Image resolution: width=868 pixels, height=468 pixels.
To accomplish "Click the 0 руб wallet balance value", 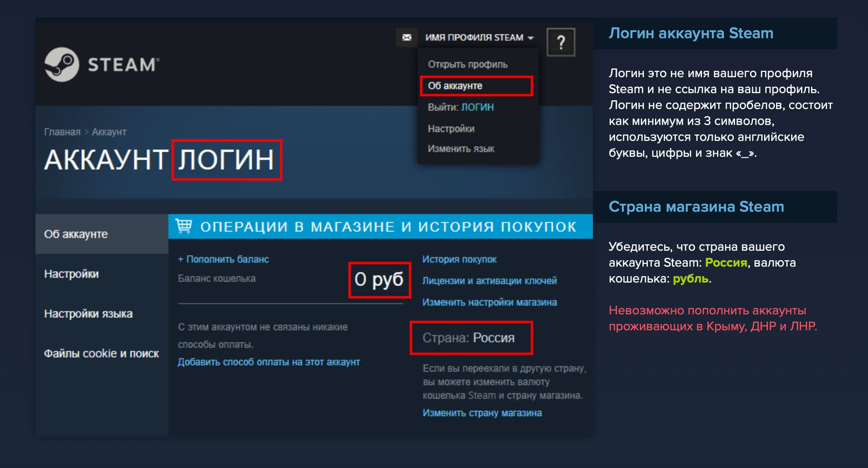I will click(379, 280).
